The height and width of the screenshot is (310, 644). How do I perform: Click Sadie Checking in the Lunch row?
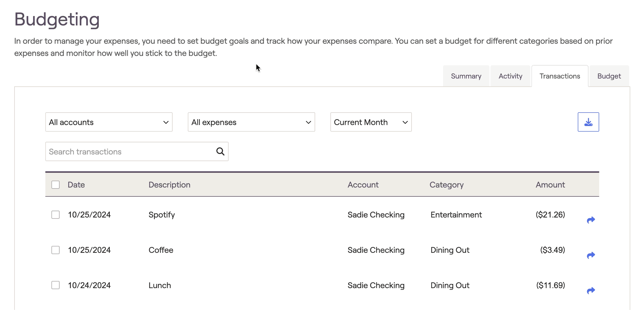[376, 285]
